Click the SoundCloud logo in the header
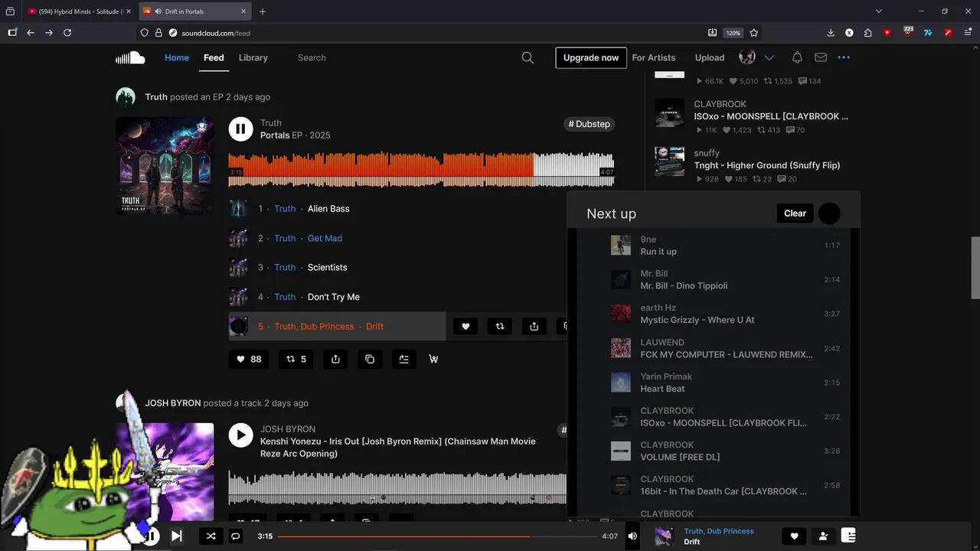980x551 pixels. [x=130, y=57]
